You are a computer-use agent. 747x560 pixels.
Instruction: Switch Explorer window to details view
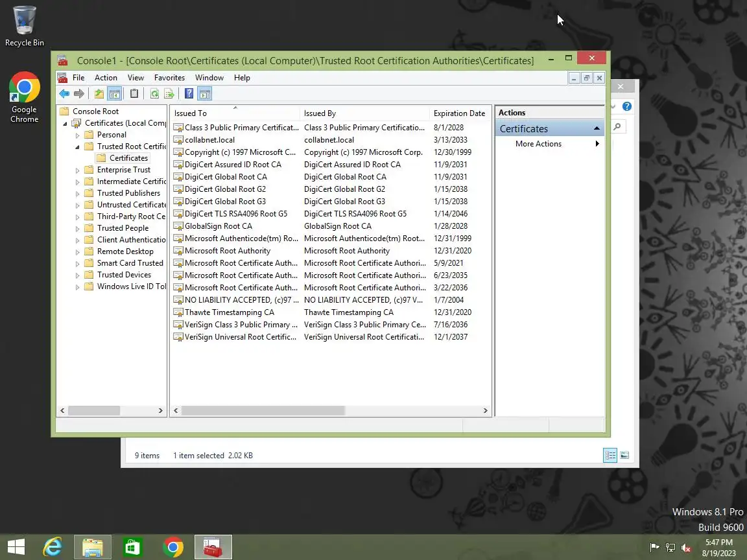click(610, 455)
